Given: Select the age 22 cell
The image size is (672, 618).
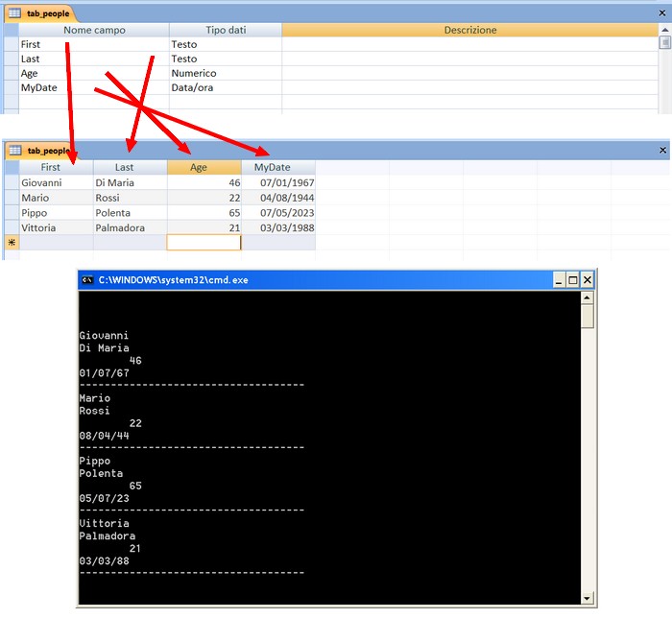Looking at the screenshot, I should point(204,198).
